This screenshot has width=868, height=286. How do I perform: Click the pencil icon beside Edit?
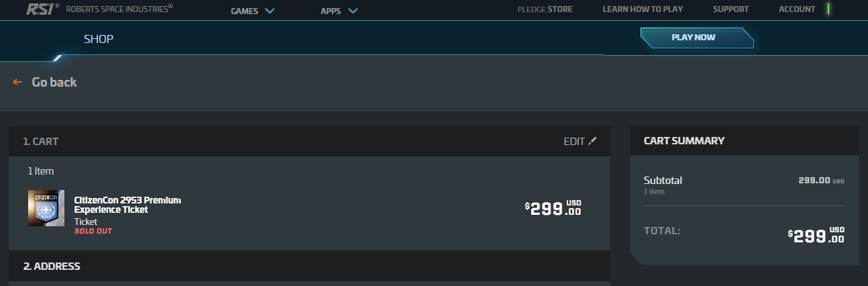[x=592, y=141]
